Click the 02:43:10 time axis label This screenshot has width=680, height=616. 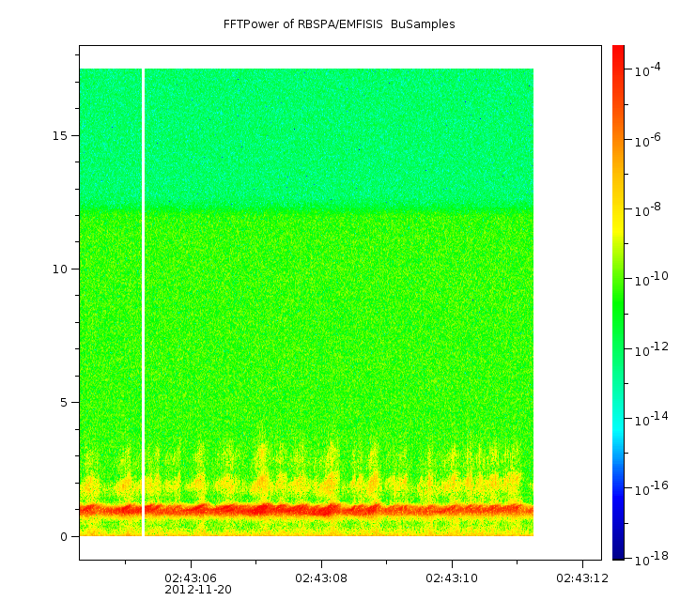click(453, 577)
